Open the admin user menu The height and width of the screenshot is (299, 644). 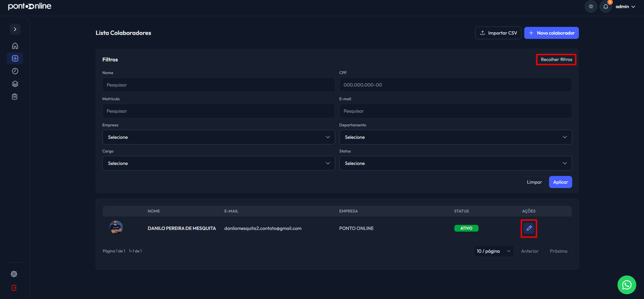click(625, 6)
